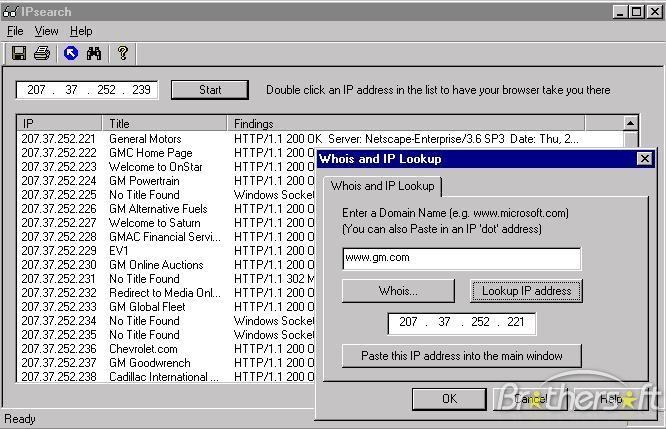Screen dimensions: 666x429
Task: Click the domain name field containing www.gm.com
Action: click(462, 259)
